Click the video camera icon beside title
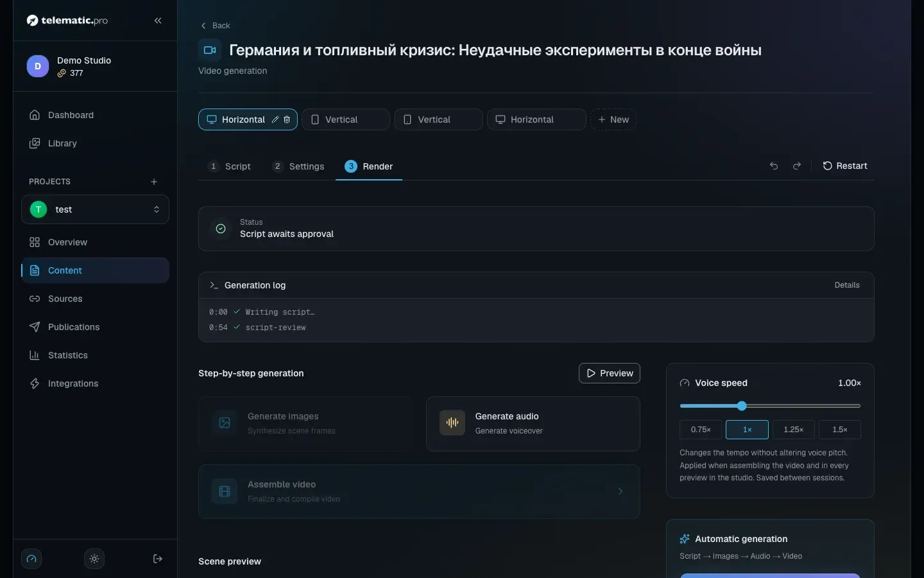 [x=210, y=50]
